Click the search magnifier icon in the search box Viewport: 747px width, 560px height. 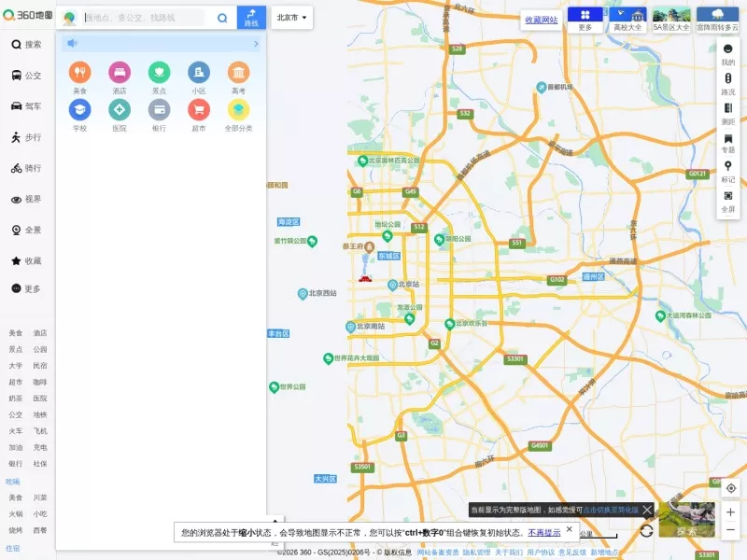click(222, 18)
